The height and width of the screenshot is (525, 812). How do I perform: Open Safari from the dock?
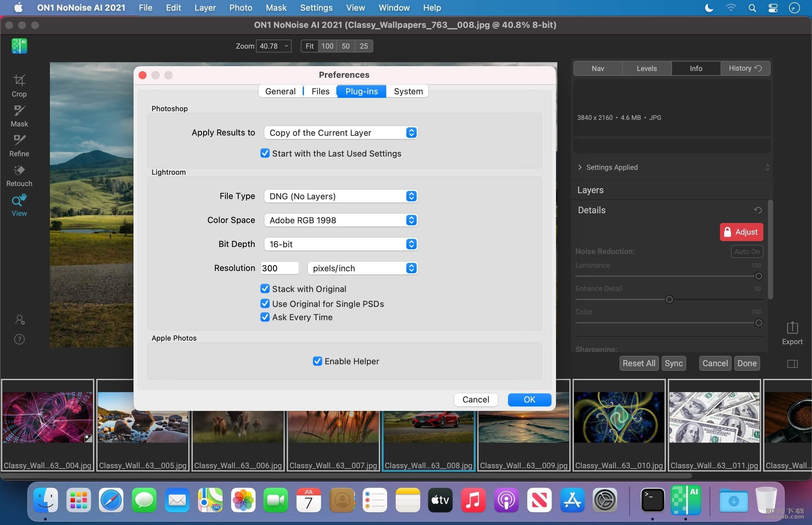pos(111,500)
